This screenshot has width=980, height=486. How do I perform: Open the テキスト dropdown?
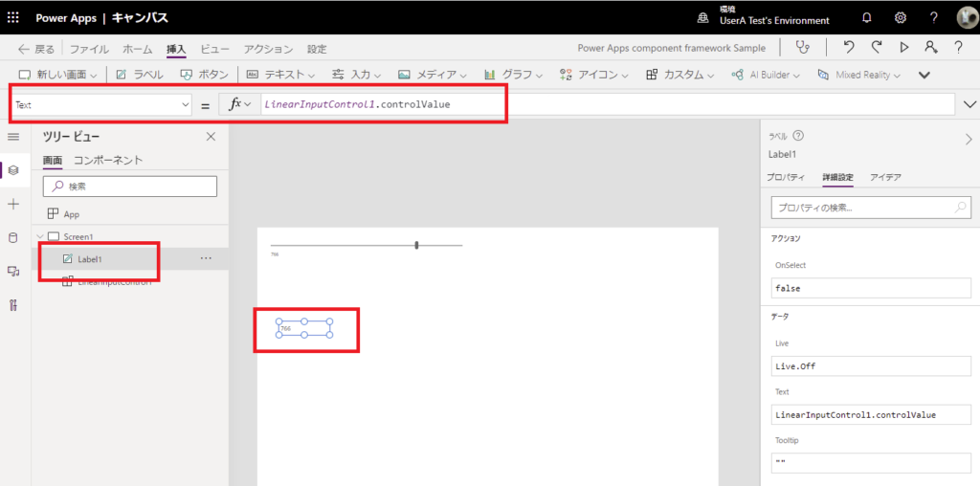tap(280, 75)
